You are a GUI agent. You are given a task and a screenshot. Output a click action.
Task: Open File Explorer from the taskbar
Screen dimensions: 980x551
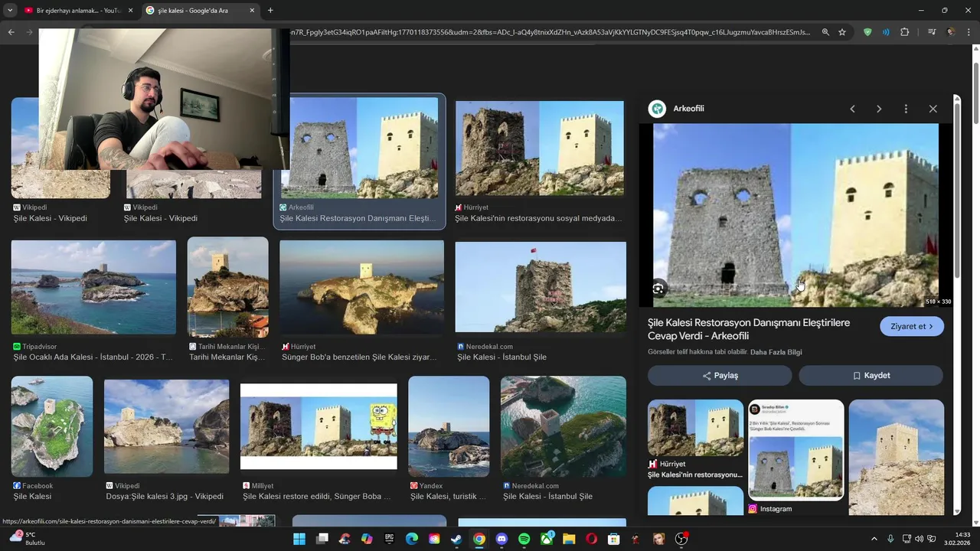pyautogui.click(x=569, y=540)
